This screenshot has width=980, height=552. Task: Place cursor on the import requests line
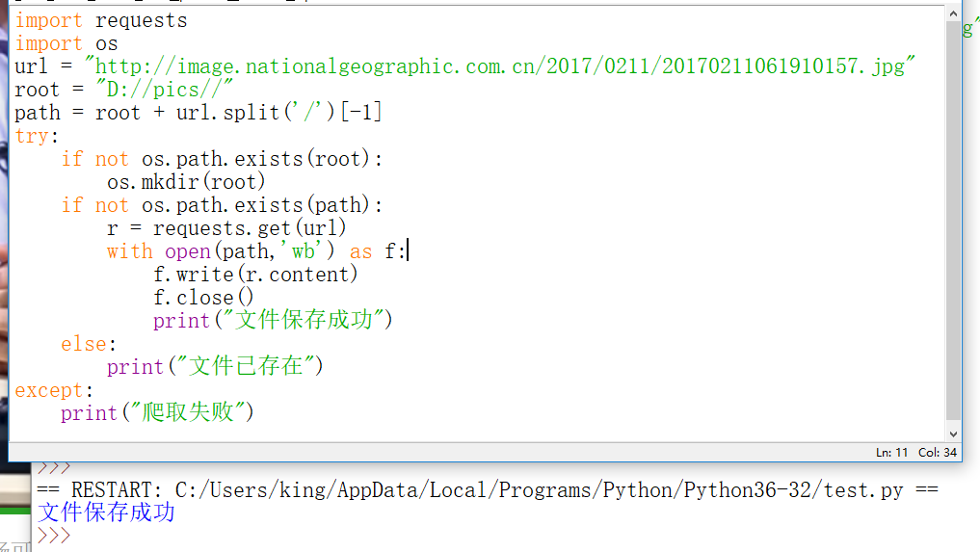(100, 20)
